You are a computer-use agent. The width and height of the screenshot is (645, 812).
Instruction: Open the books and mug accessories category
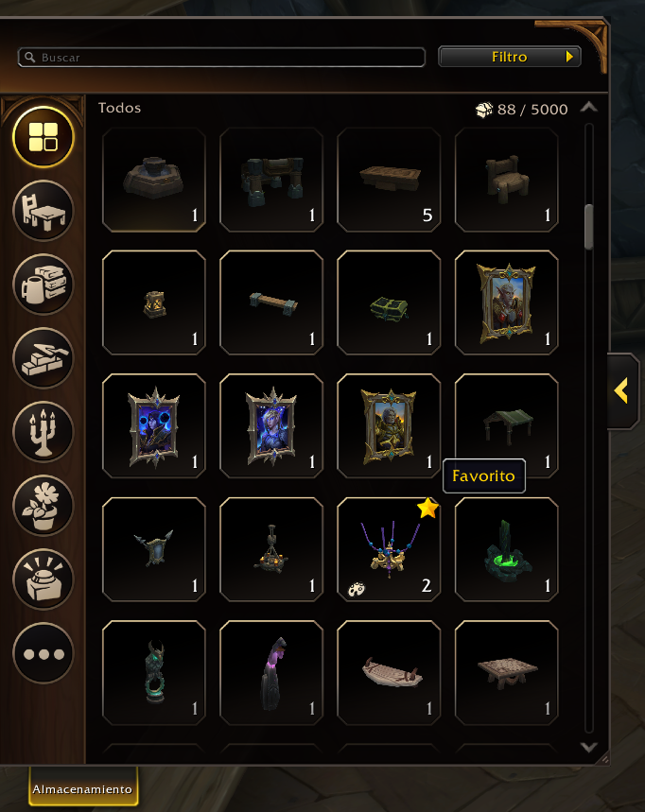pyautogui.click(x=44, y=285)
